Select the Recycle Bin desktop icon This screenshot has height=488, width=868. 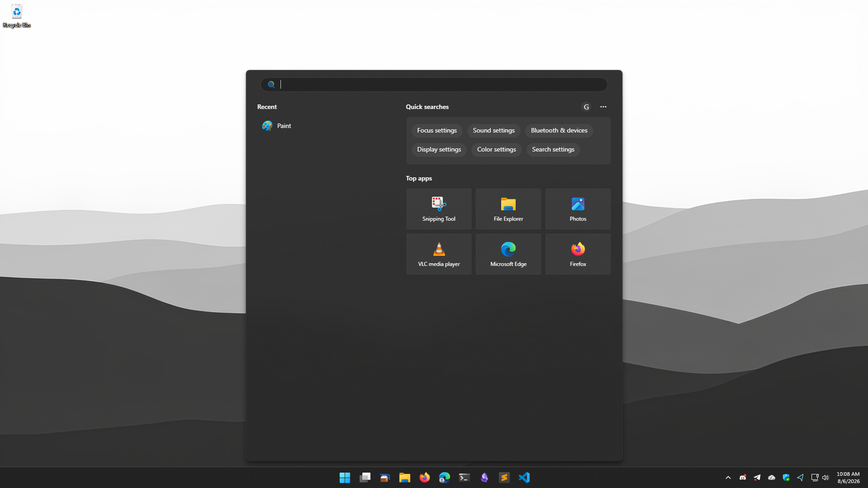pyautogui.click(x=17, y=16)
